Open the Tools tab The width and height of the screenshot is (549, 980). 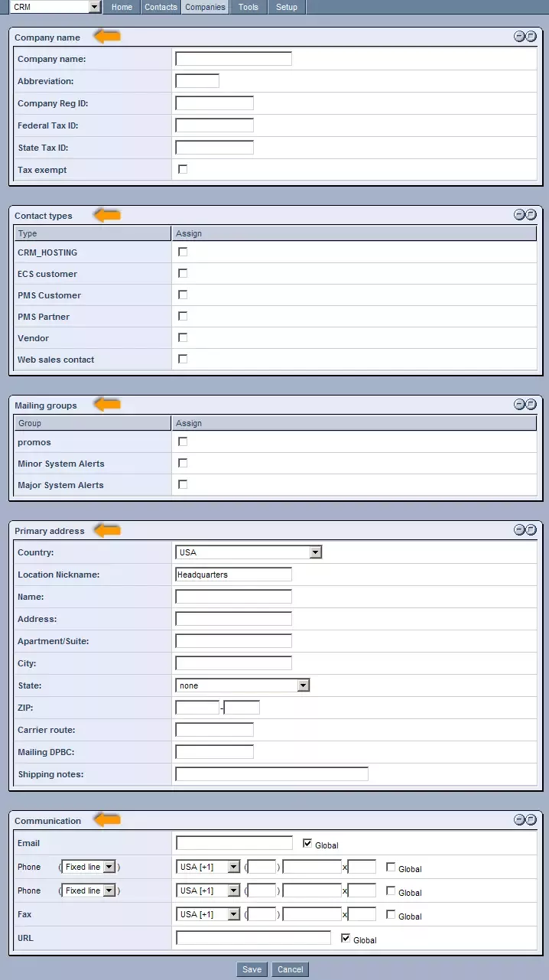249,7
